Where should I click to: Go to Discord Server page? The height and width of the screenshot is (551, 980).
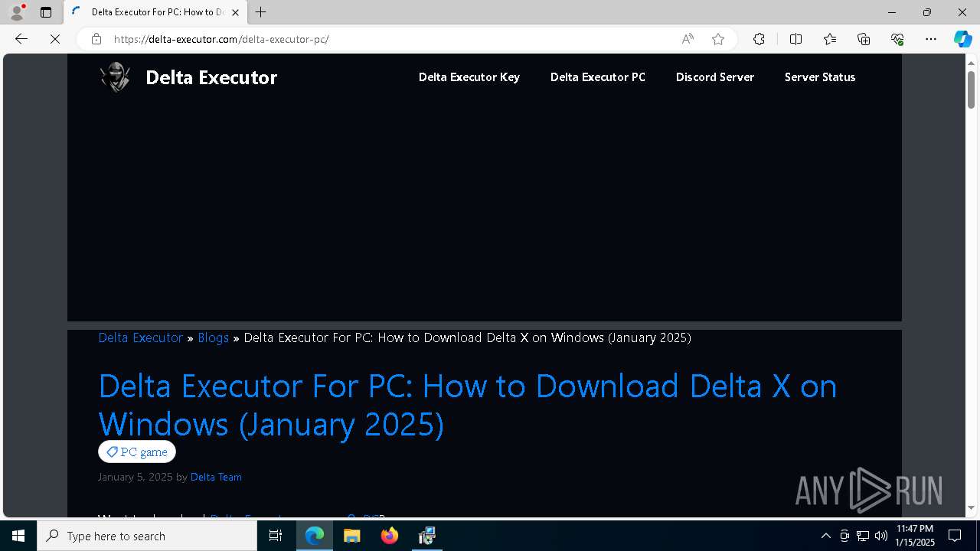point(715,77)
